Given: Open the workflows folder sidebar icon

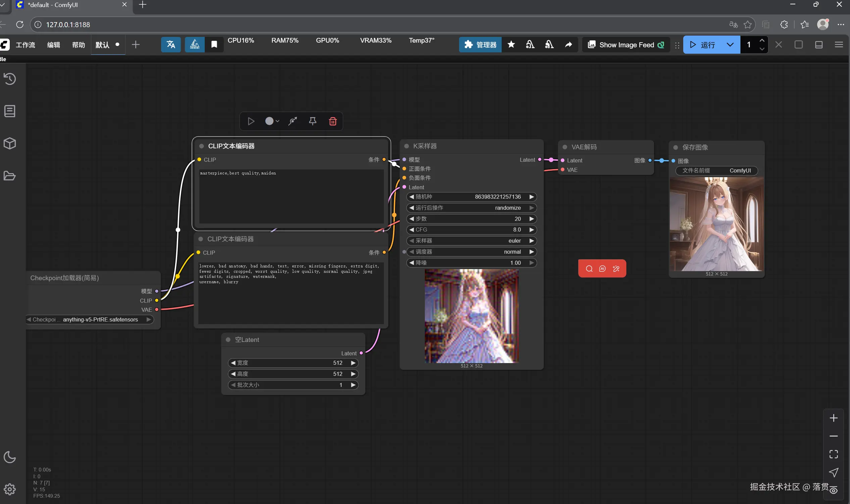Looking at the screenshot, I should point(10,175).
